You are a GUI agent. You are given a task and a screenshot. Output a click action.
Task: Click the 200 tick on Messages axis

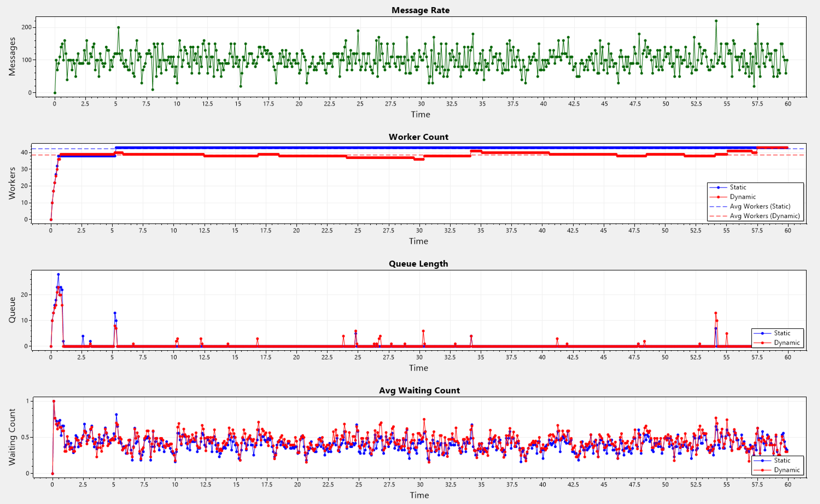27,27
